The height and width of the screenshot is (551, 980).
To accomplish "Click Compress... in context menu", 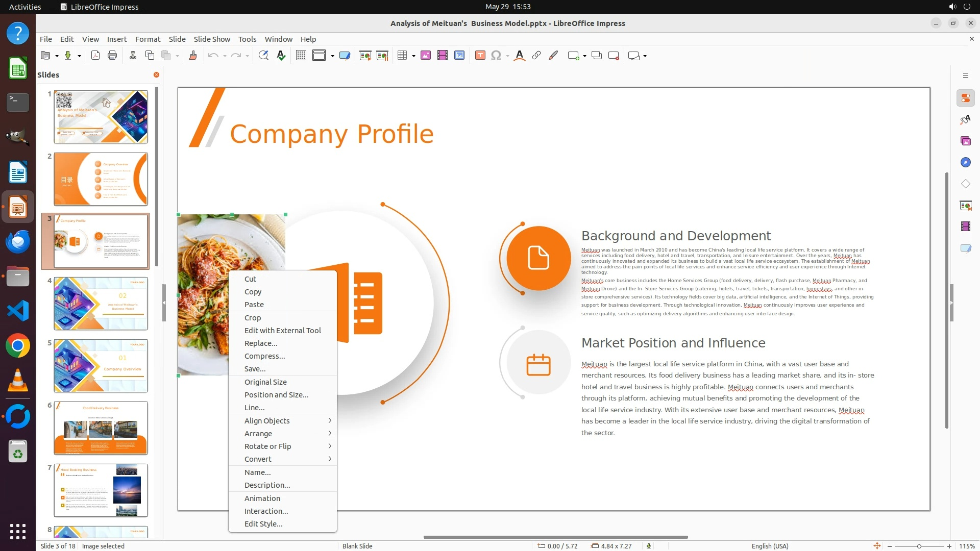I will tap(264, 356).
